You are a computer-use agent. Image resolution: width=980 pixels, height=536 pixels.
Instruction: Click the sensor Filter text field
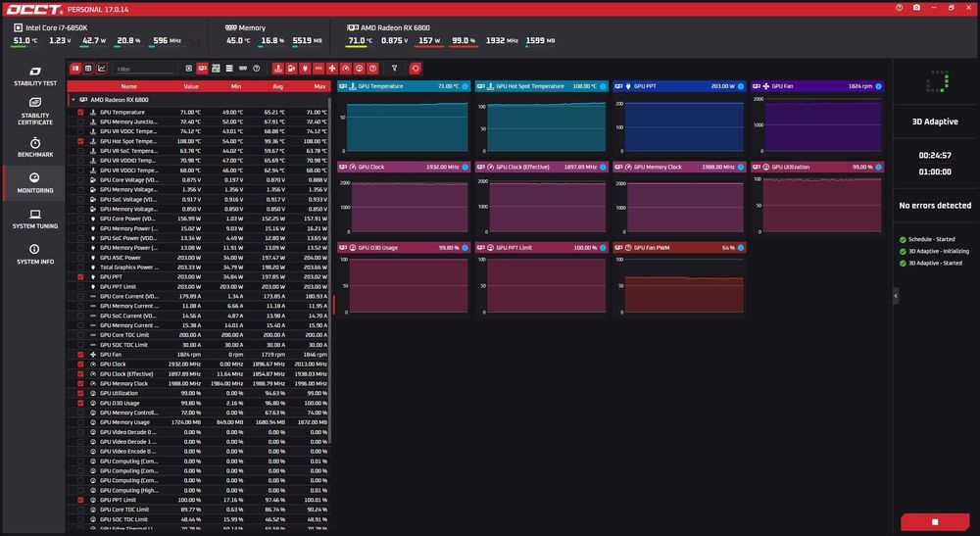145,69
